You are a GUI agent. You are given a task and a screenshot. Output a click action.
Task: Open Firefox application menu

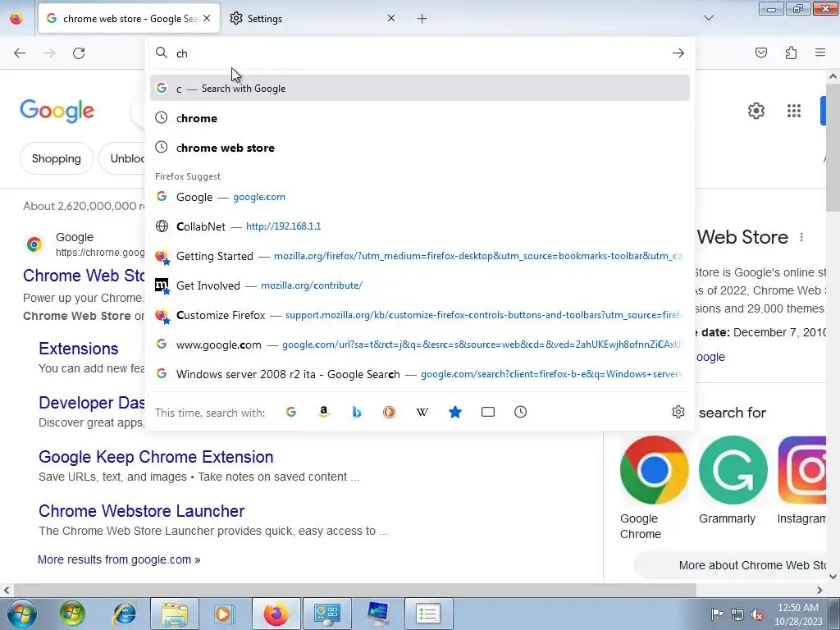click(820, 52)
